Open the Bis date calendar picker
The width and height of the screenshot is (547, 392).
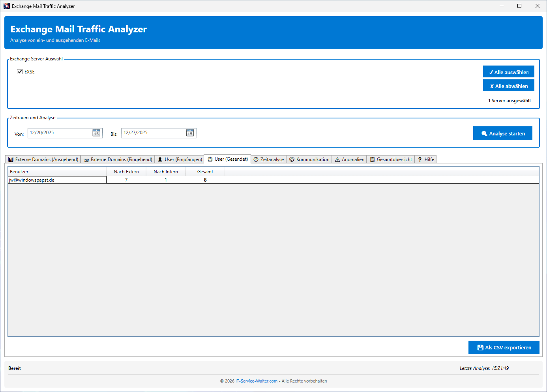(x=190, y=133)
